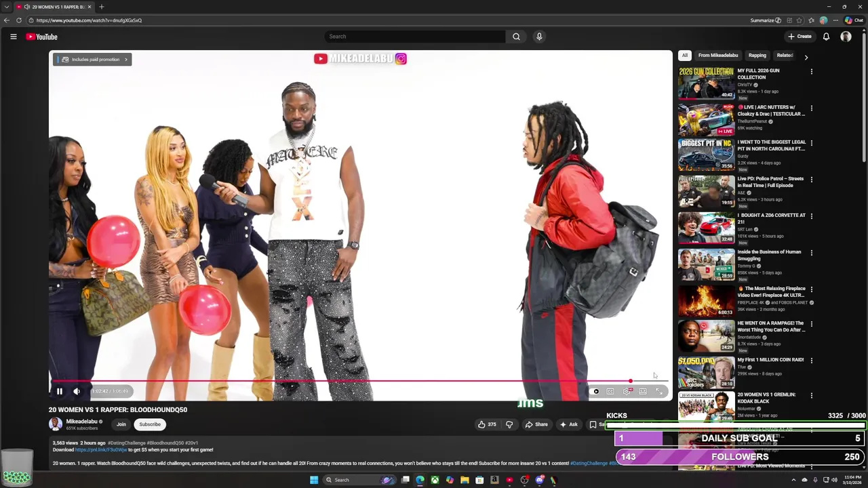The height and width of the screenshot is (488, 868).
Task: Open File Explorer from the taskbar
Action: click(x=465, y=480)
